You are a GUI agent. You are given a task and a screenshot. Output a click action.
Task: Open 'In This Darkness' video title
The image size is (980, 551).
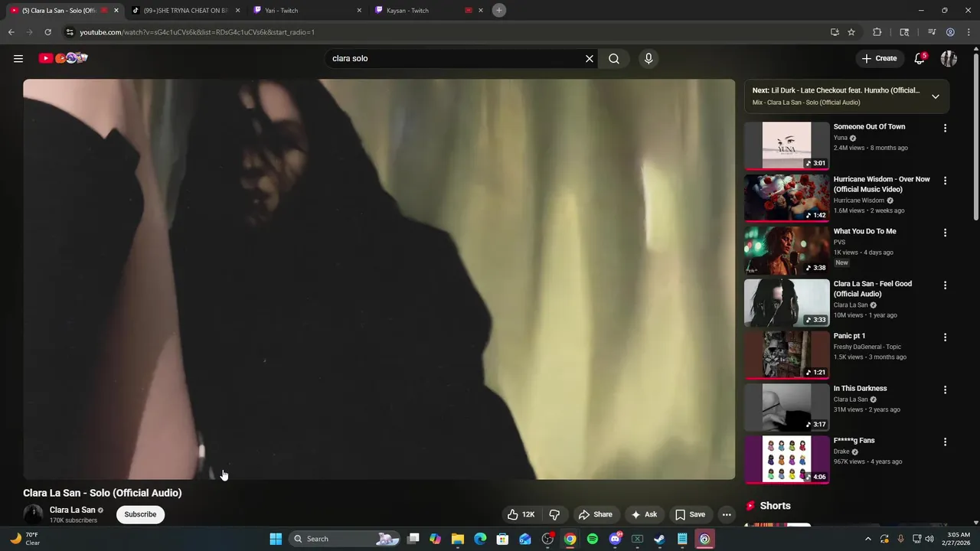860,389
